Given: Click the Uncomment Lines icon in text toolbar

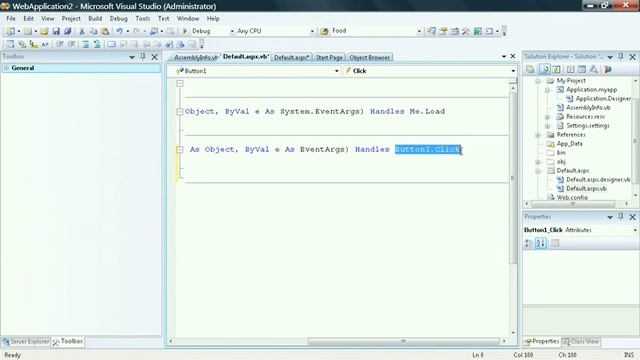Looking at the screenshot, I should pos(97,44).
